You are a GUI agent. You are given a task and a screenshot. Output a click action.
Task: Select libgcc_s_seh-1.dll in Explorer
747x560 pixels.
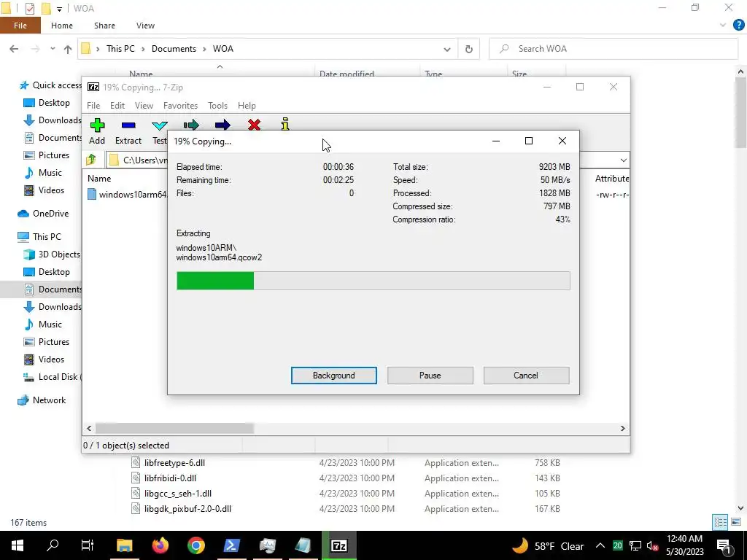click(178, 494)
